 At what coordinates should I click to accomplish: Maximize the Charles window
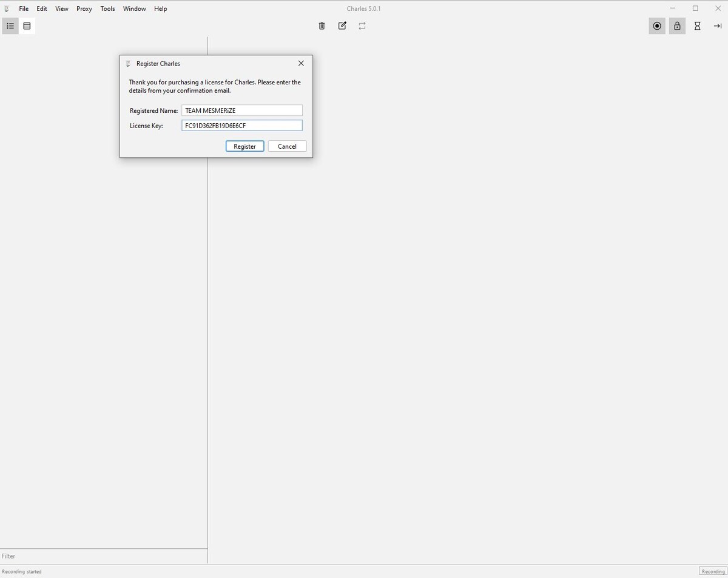pos(695,8)
